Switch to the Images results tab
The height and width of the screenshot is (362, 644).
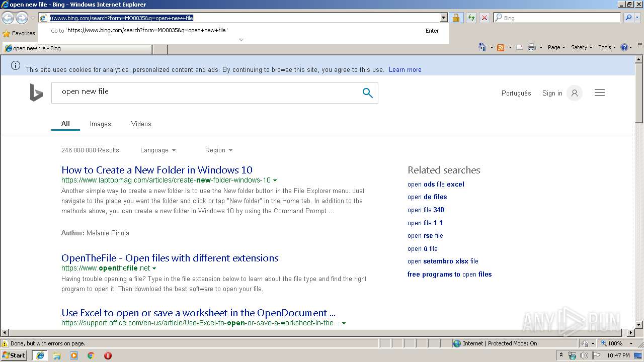(x=100, y=124)
